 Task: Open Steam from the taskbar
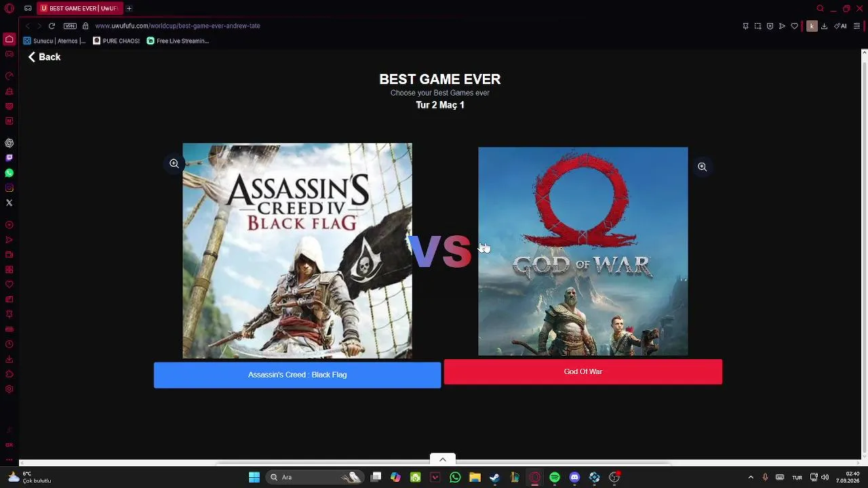pyautogui.click(x=494, y=477)
